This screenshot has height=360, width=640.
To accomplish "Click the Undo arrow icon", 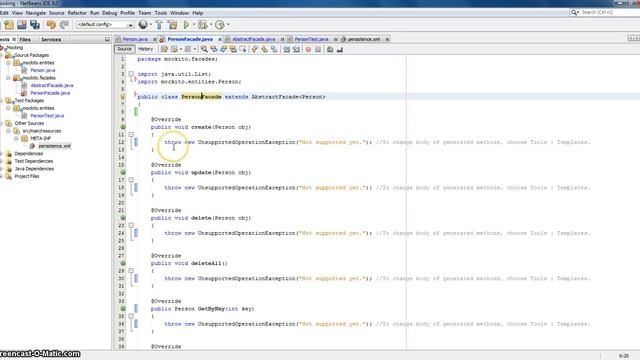I will tap(51, 25).
